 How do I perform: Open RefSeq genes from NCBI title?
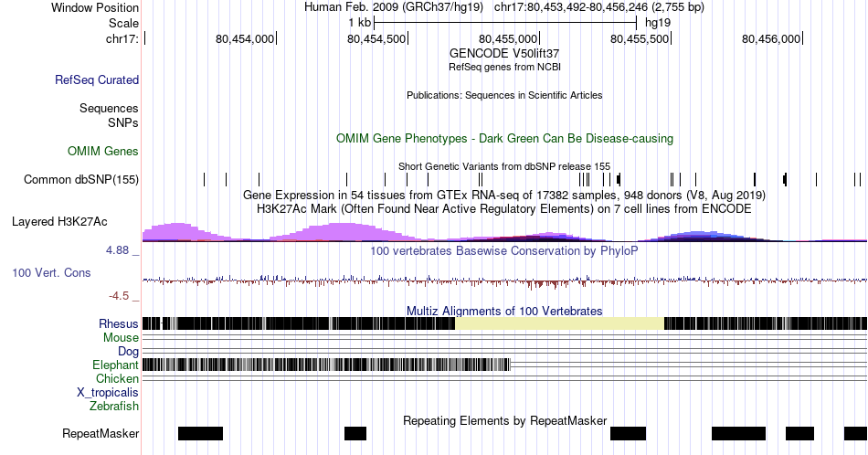(504, 67)
